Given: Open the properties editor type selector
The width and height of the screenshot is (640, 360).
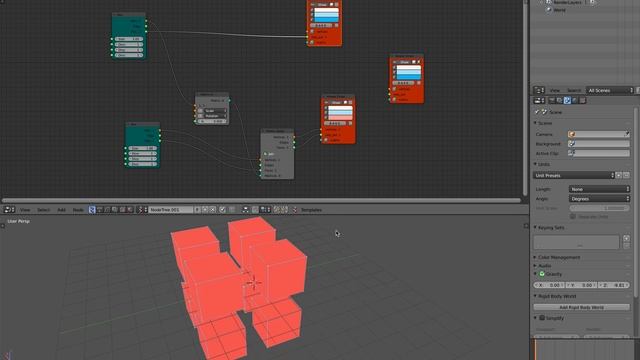Looking at the screenshot, I should [x=539, y=100].
